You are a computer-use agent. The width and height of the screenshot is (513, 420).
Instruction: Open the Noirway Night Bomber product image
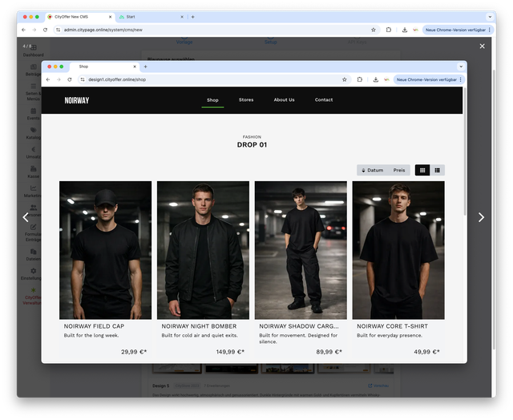coord(203,250)
